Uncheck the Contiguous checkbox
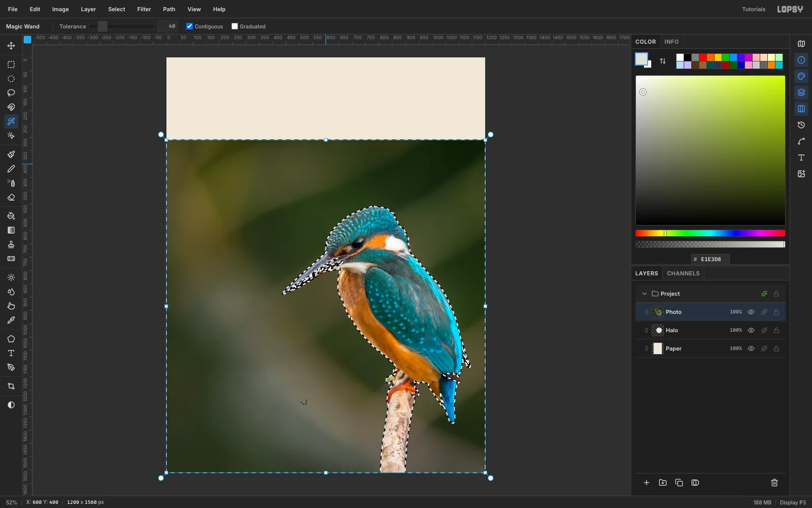812x508 pixels. 189,26
